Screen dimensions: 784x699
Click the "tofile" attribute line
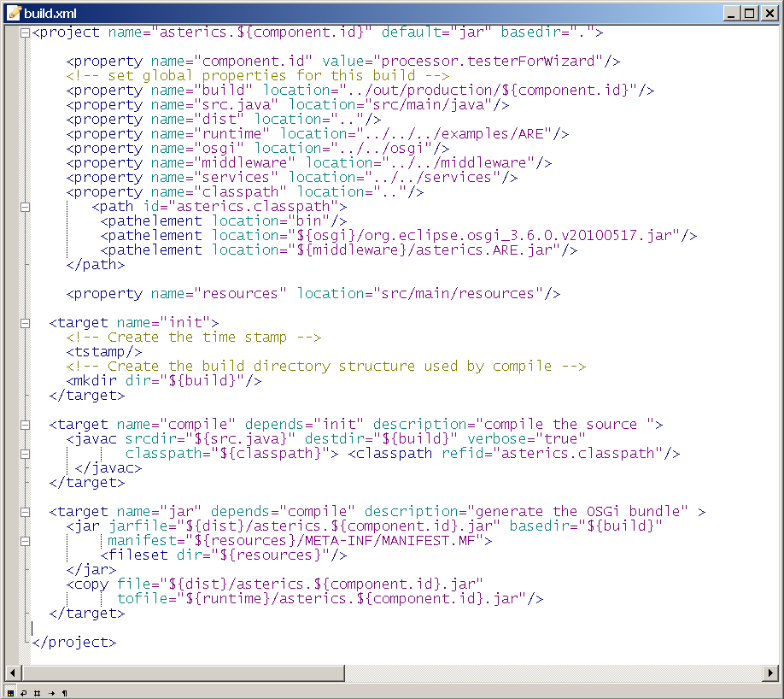point(330,598)
